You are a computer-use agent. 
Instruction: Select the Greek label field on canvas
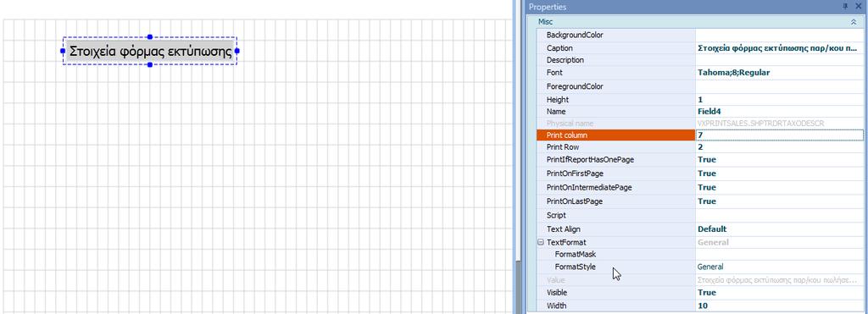[x=150, y=52]
